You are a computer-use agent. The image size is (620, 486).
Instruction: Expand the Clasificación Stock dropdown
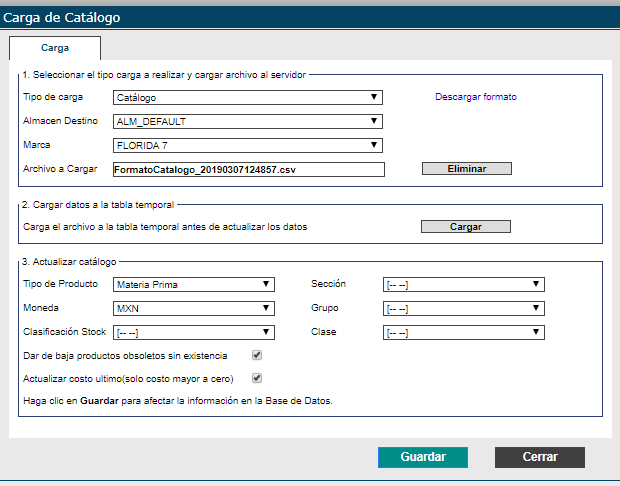click(x=193, y=333)
